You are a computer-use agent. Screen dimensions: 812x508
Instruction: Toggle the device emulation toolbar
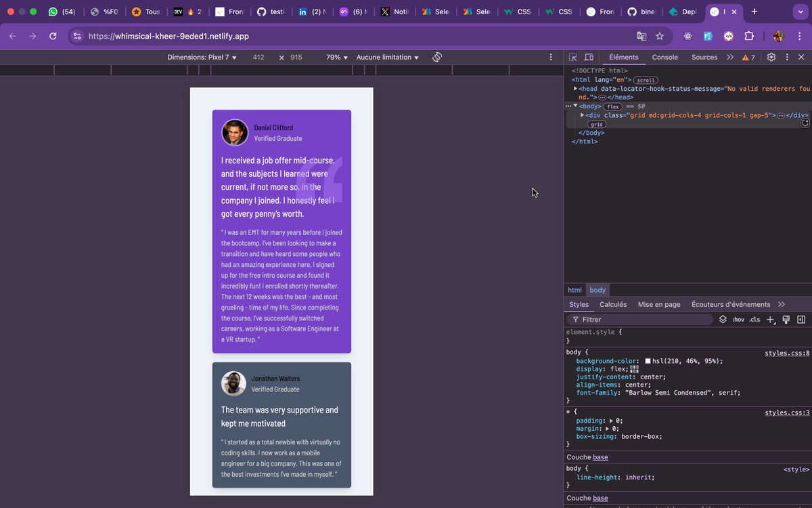(587, 57)
